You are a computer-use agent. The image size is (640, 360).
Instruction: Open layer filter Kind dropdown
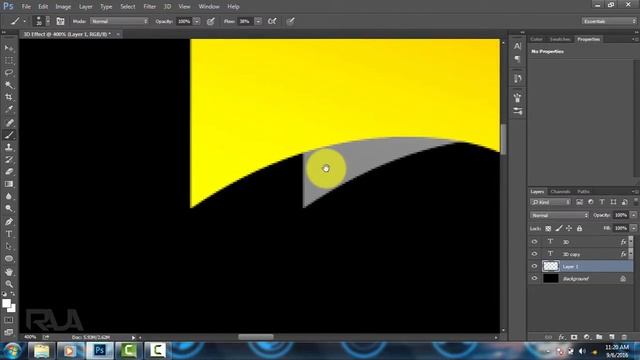[550, 202]
